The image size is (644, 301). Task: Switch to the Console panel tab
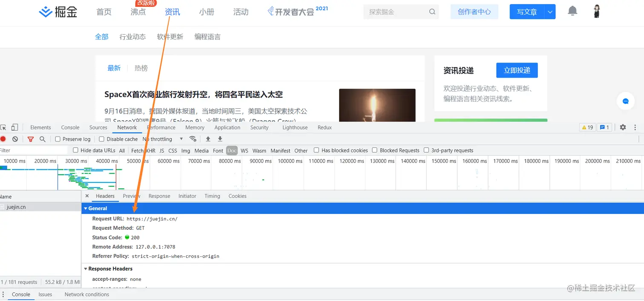pos(70,127)
